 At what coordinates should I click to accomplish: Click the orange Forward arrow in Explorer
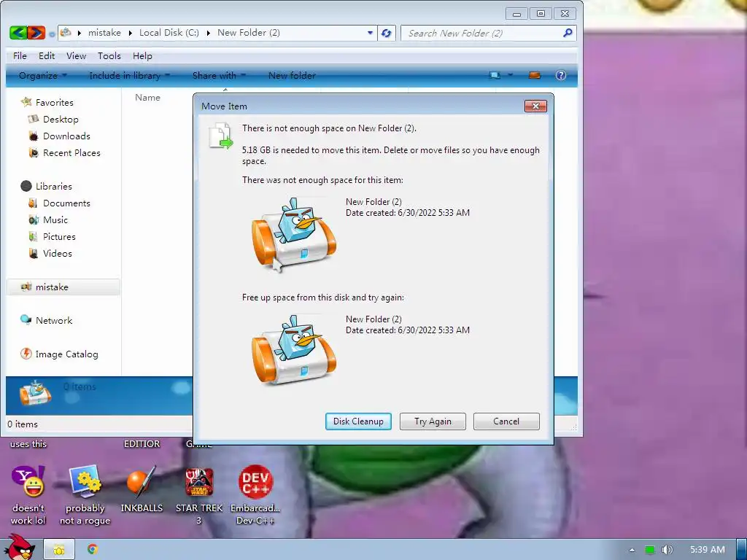click(x=36, y=32)
